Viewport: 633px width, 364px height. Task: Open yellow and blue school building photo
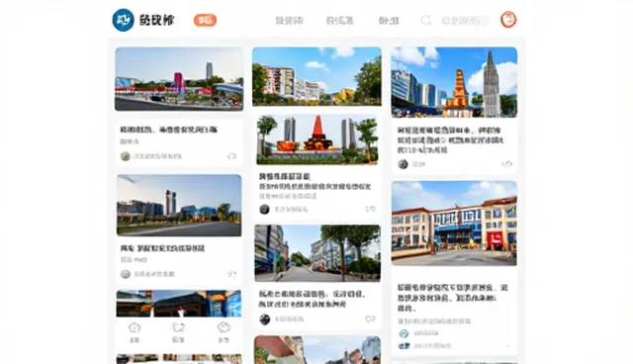click(454, 224)
